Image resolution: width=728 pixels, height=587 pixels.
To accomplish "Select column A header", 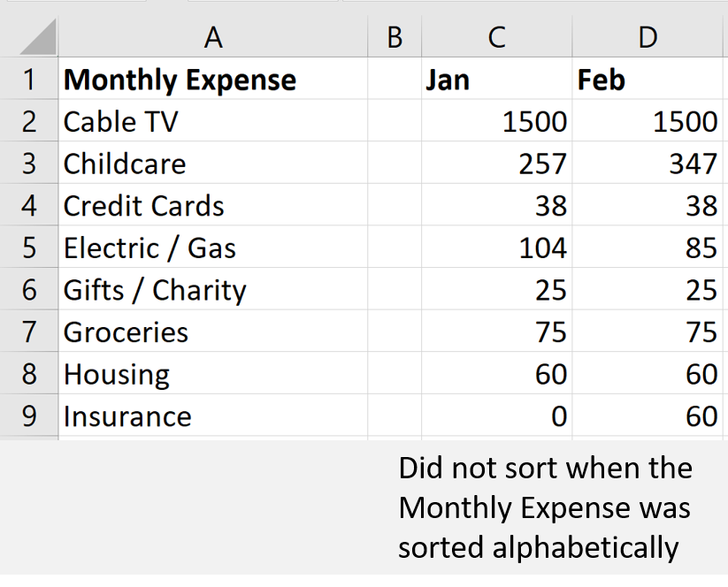I will [213, 37].
